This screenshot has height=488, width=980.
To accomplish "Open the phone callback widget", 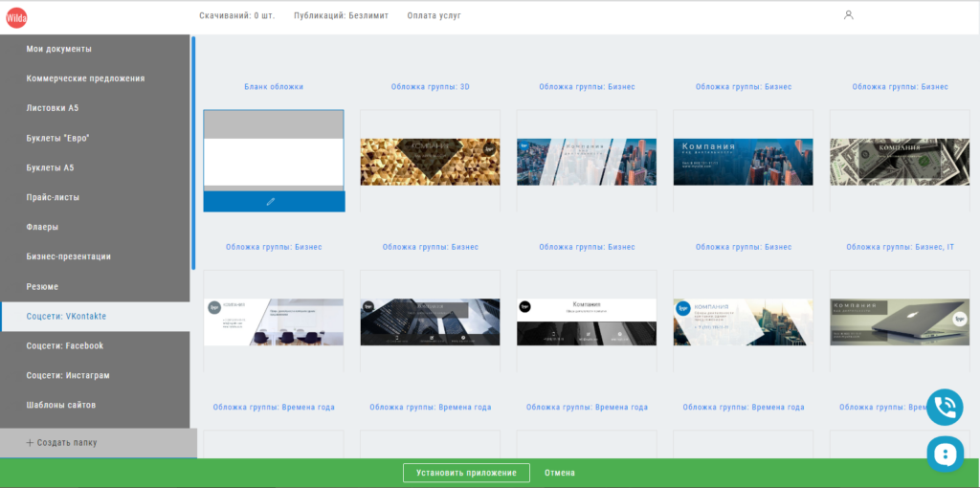I will tap(945, 408).
